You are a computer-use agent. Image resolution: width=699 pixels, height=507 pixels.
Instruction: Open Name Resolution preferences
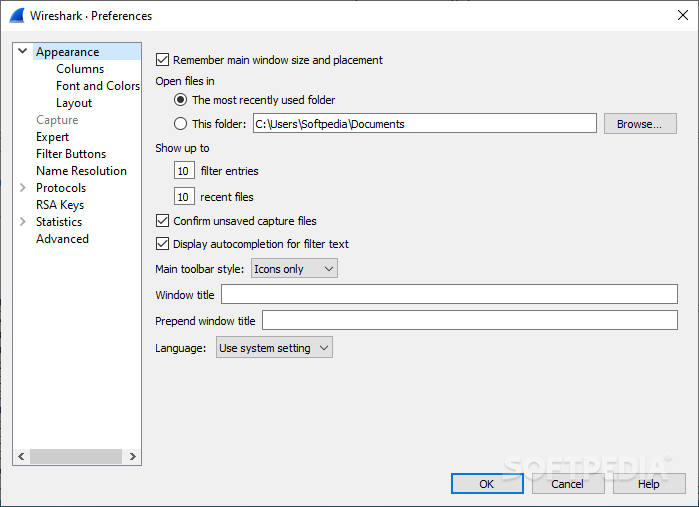pyautogui.click(x=81, y=171)
